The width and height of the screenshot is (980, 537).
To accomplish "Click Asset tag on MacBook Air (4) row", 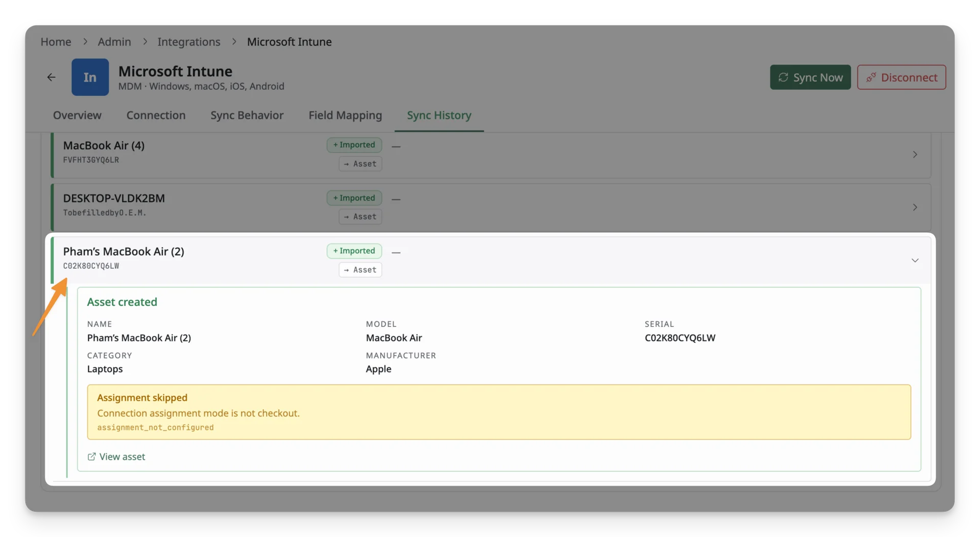I will [360, 164].
